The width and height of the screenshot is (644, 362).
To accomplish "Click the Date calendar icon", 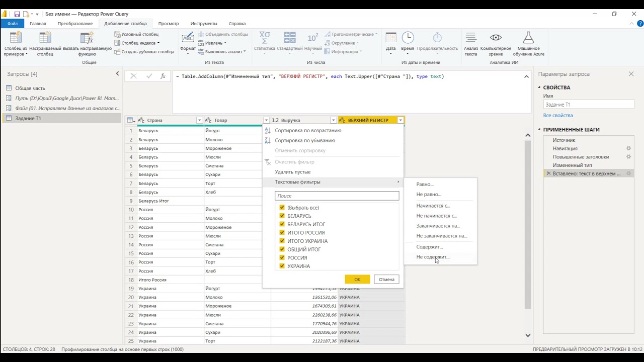I will 391,38.
